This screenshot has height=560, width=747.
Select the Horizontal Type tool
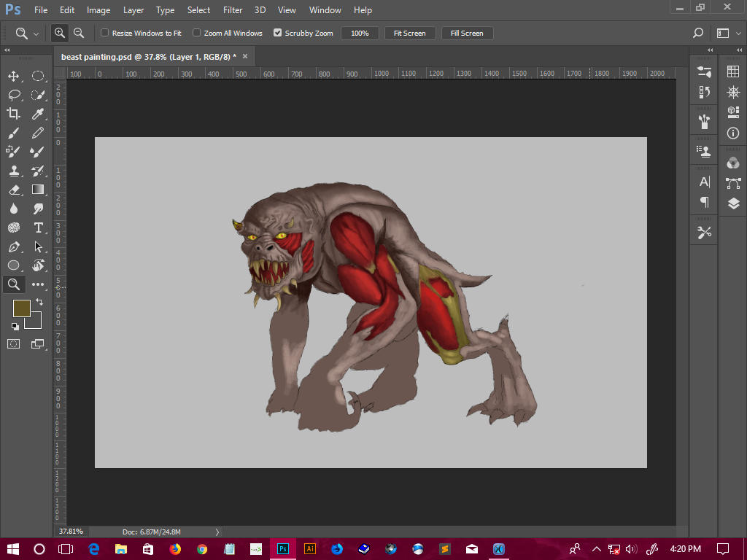point(38,227)
